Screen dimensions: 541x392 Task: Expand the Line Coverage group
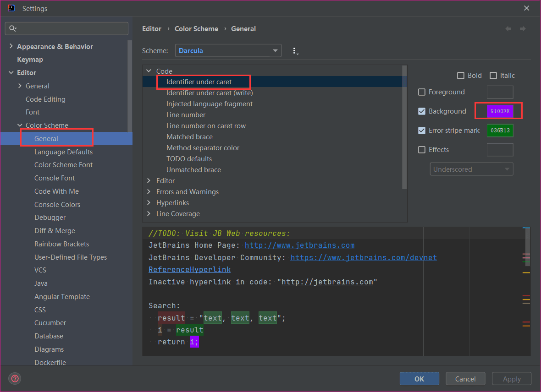point(149,214)
